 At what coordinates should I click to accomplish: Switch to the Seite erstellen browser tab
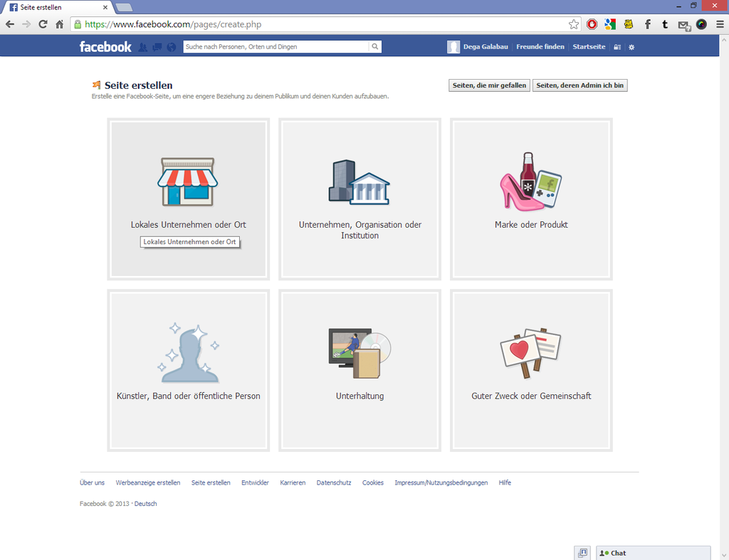tap(56, 7)
